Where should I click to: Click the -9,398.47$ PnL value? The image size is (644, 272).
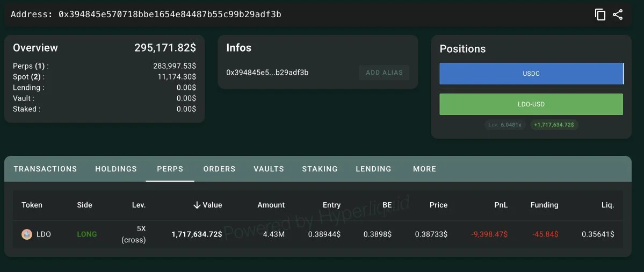[489, 234]
